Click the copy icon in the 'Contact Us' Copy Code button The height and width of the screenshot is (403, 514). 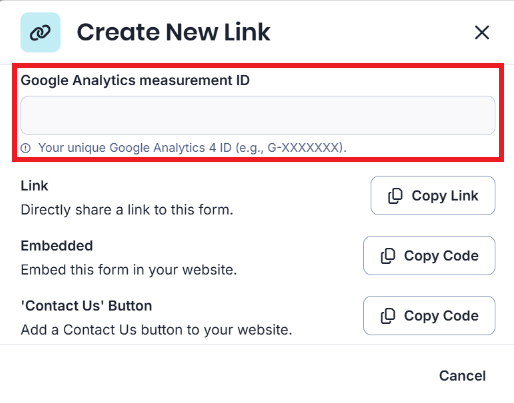[388, 316]
